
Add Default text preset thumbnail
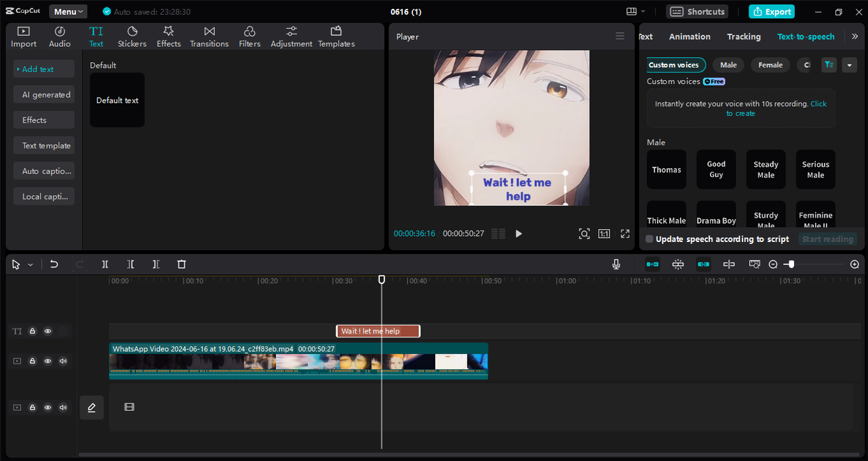[x=117, y=100]
